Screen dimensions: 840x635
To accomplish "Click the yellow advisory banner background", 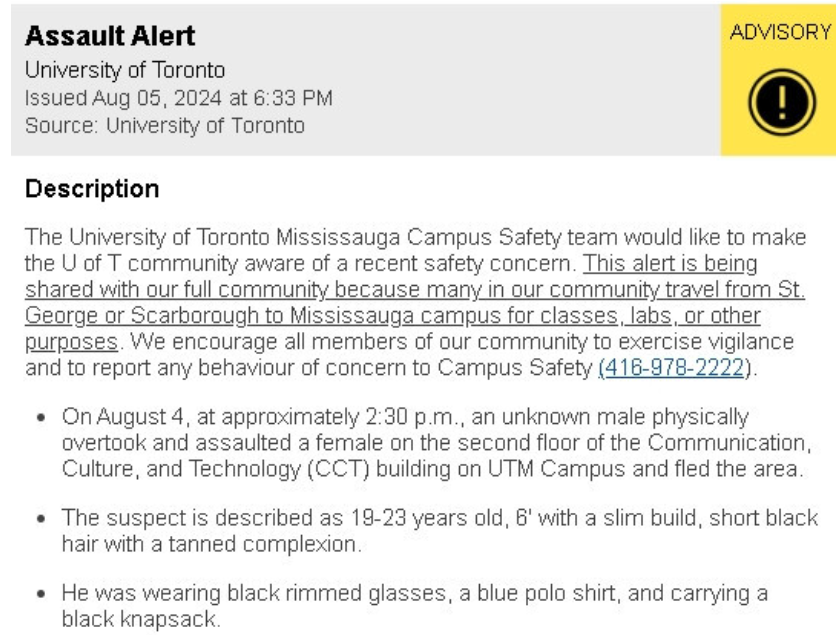I will 778,80.
